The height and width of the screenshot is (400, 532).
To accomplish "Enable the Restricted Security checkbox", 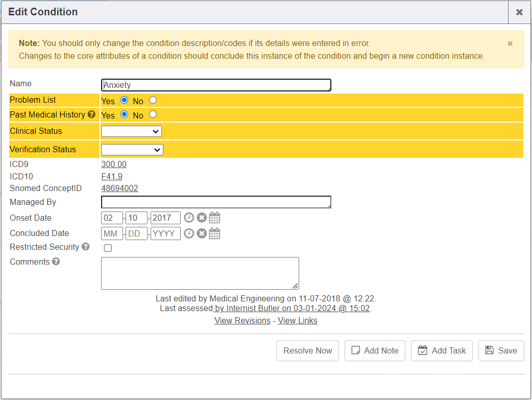I will coord(108,248).
